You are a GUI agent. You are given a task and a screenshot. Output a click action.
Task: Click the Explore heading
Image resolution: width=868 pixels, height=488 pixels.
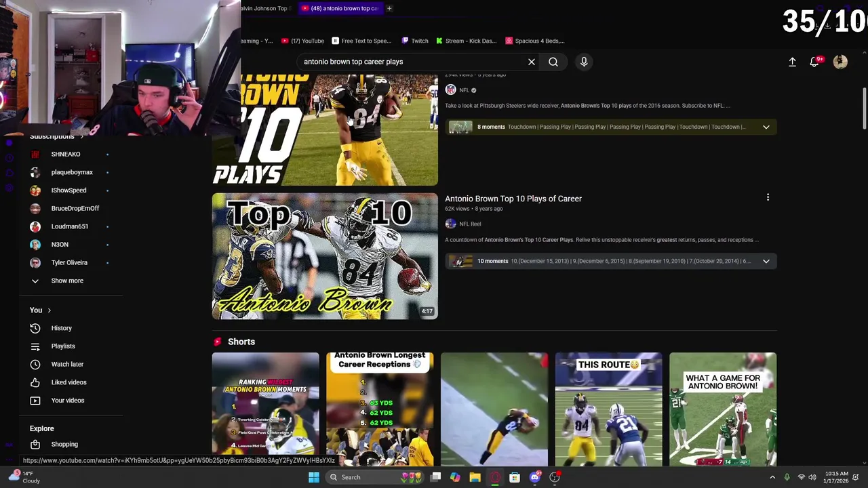pos(41,428)
